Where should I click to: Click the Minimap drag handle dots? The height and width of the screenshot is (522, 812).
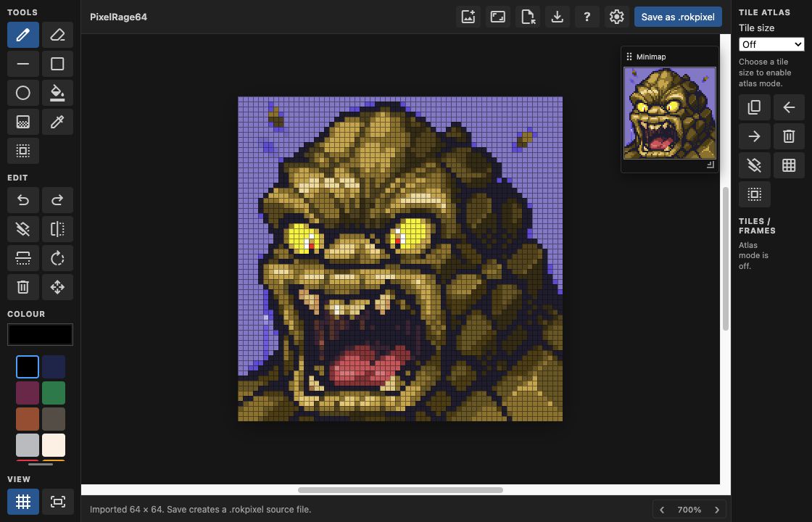[629, 57]
